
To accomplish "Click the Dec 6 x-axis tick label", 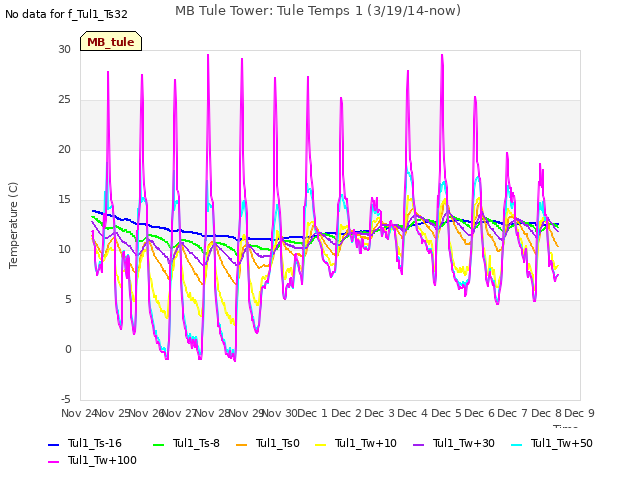I will [x=479, y=413].
